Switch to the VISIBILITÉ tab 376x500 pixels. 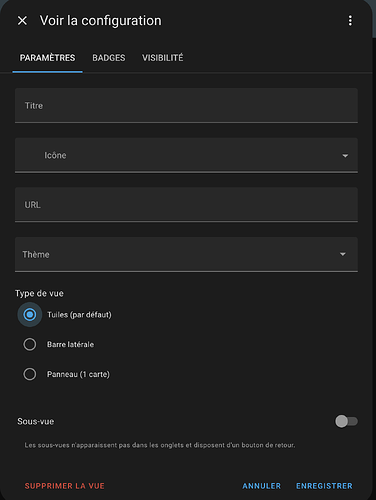point(163,58)
